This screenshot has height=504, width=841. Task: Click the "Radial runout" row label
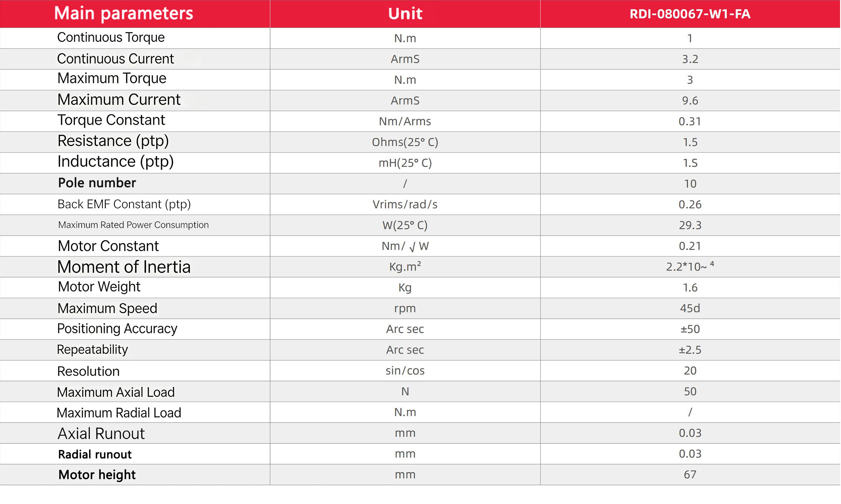pos(95,454)
